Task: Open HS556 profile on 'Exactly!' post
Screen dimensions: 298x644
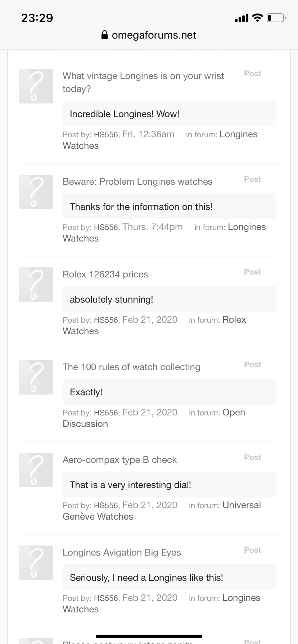Action: click(x=106, y=413)
